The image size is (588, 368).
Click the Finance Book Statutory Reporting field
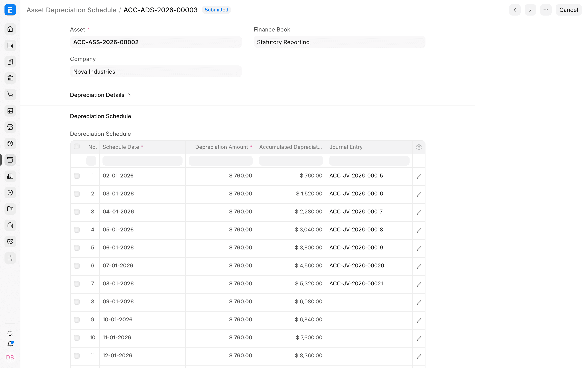(x=340, y=42)
